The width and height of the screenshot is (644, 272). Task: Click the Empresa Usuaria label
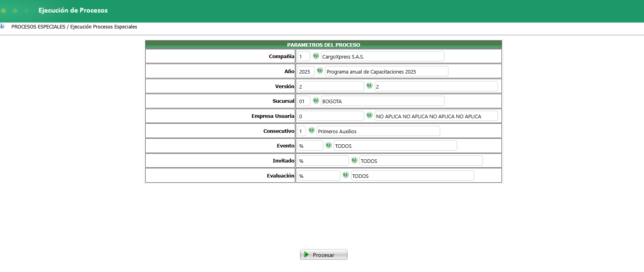point(273,116)
